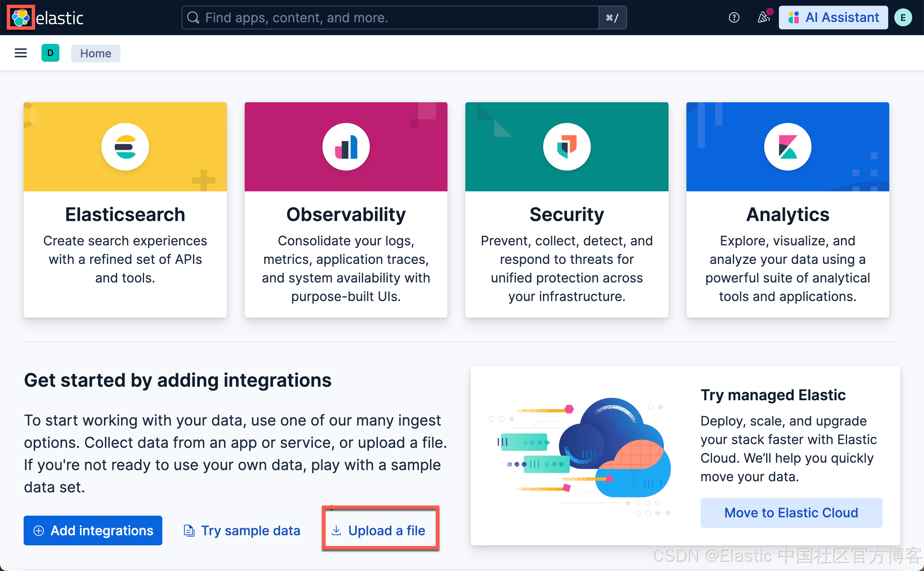Open the help menu icon
This screenshot has width=924, height=571.
734,17
